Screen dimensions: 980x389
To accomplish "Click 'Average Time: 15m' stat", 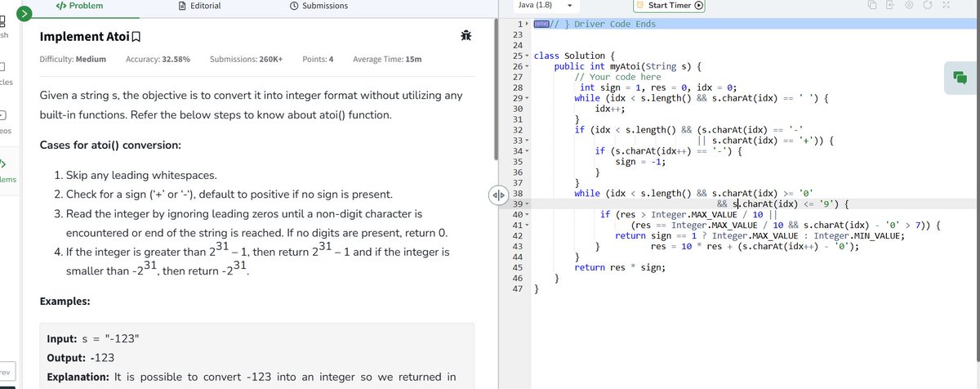I will coord(387,60).
